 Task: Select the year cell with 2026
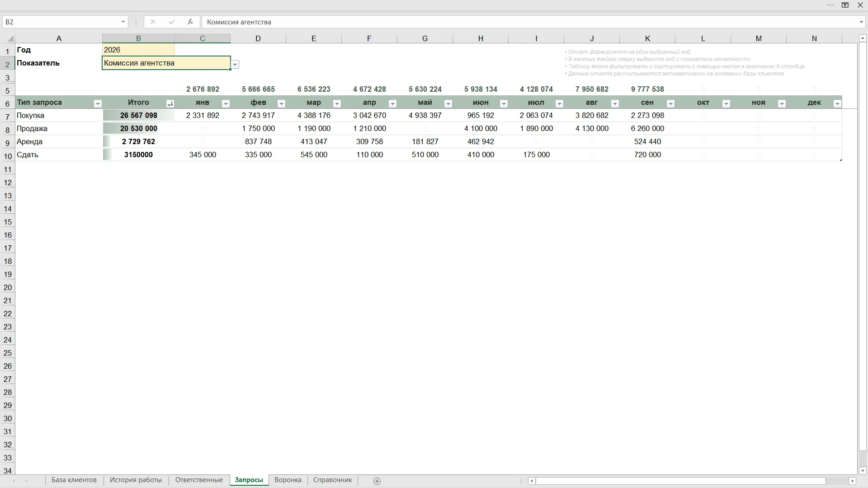pos(138,50)
